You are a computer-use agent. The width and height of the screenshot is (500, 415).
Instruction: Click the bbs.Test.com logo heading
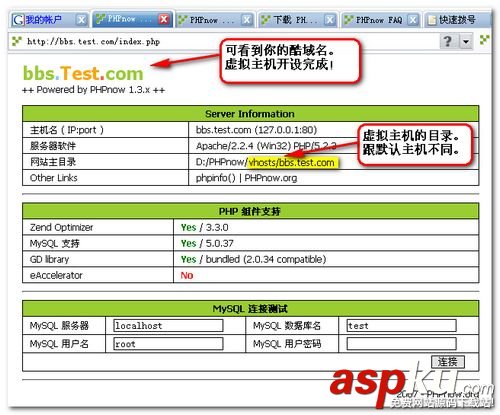(x=83, y=73)
